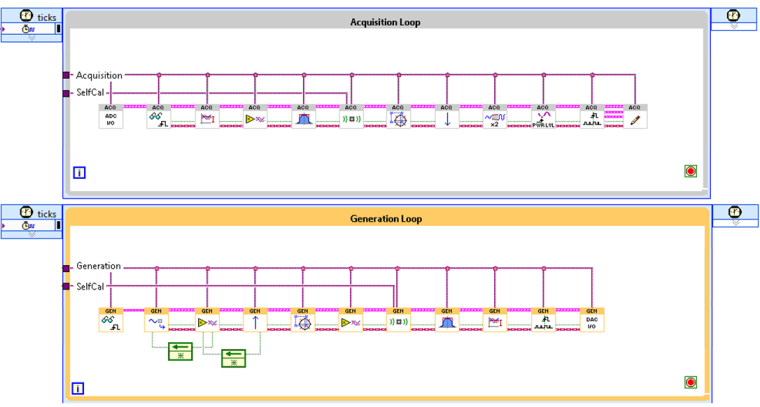This screenshot has height=407, width=760.
Task: Select the Generation Loop ticks clock source icon
Action: point(27,212)
